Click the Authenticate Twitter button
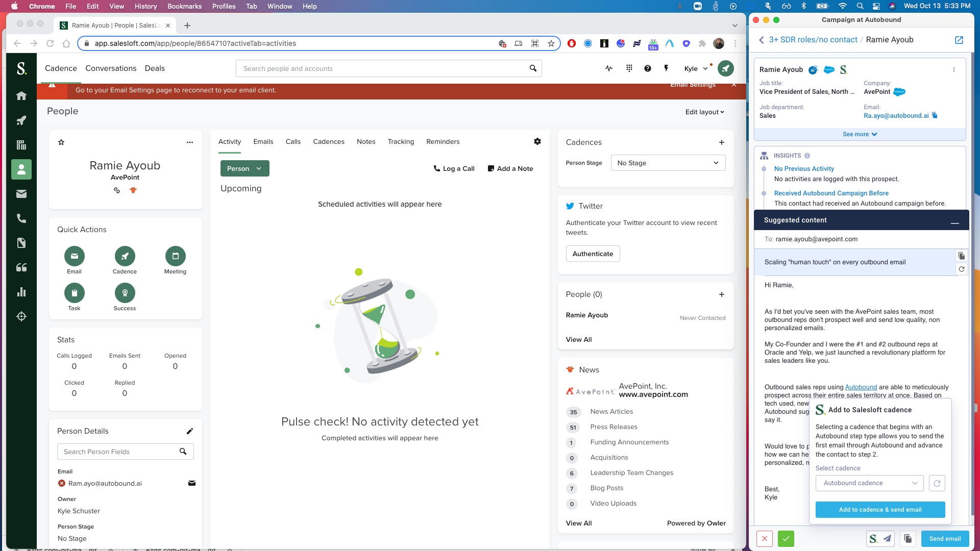Screen dimensions: 980x551 click(593, 254)
